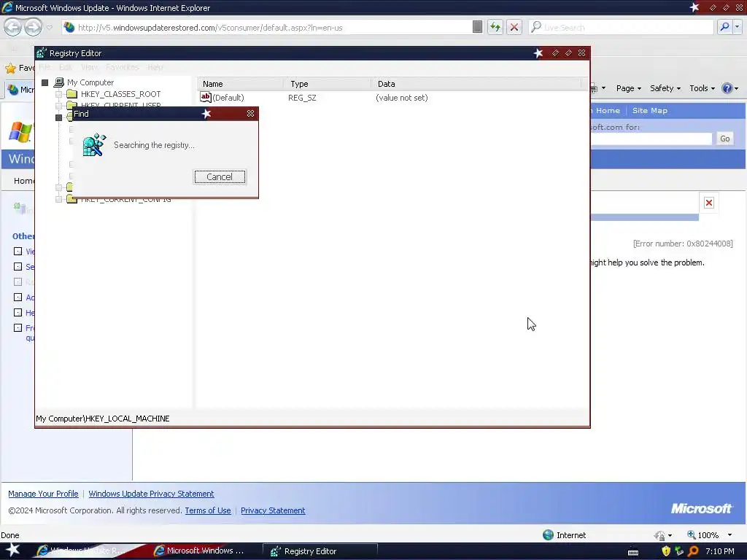Open the Registry Editor Edit menu
The width and height of the screenshot is (747, 560).
[x=66, y=67]
